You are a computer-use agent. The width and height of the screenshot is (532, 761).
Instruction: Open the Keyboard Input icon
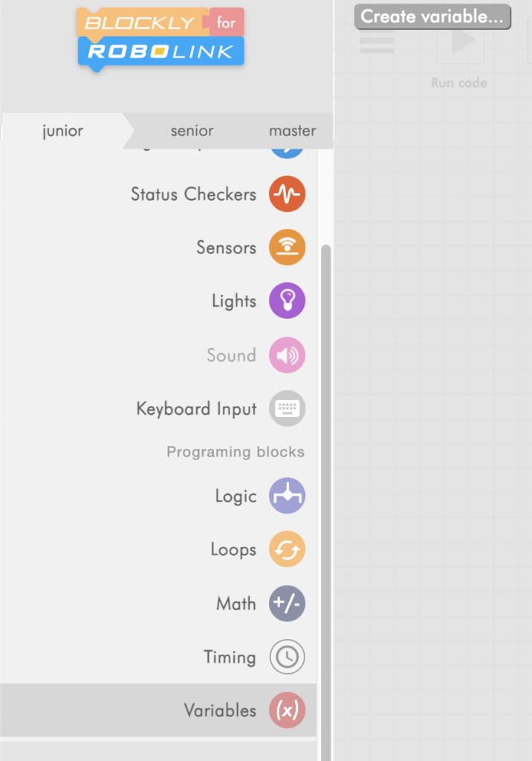pos(287,409)
